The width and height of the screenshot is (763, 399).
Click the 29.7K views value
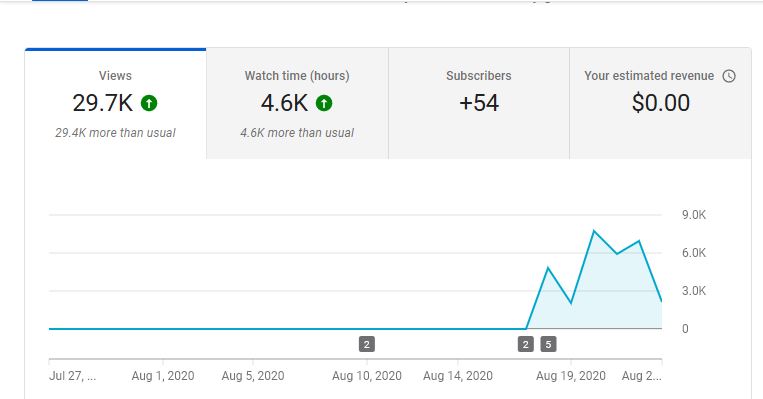(103, 103)
